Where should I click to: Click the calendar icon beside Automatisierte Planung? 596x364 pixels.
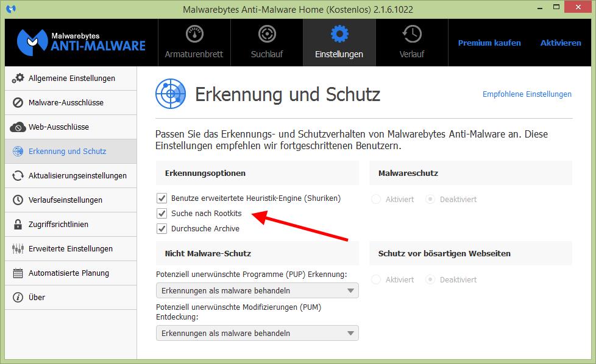click(x=18, y=273)
